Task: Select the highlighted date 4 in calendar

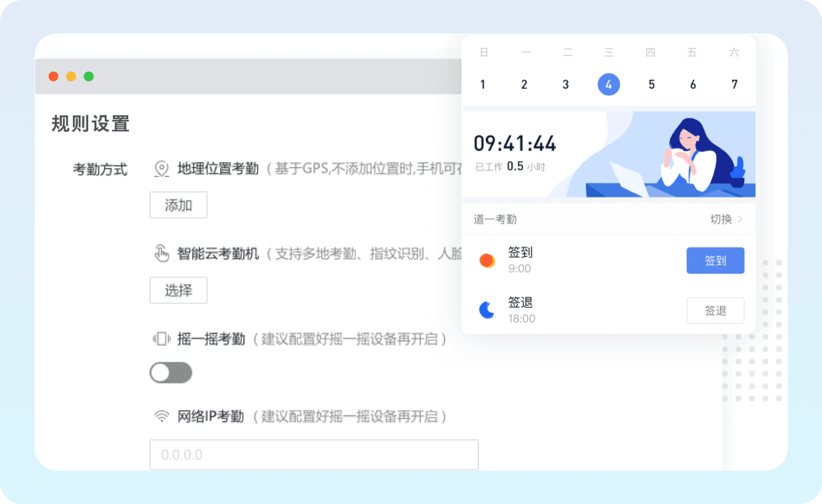Action: [x=608, y=84]
